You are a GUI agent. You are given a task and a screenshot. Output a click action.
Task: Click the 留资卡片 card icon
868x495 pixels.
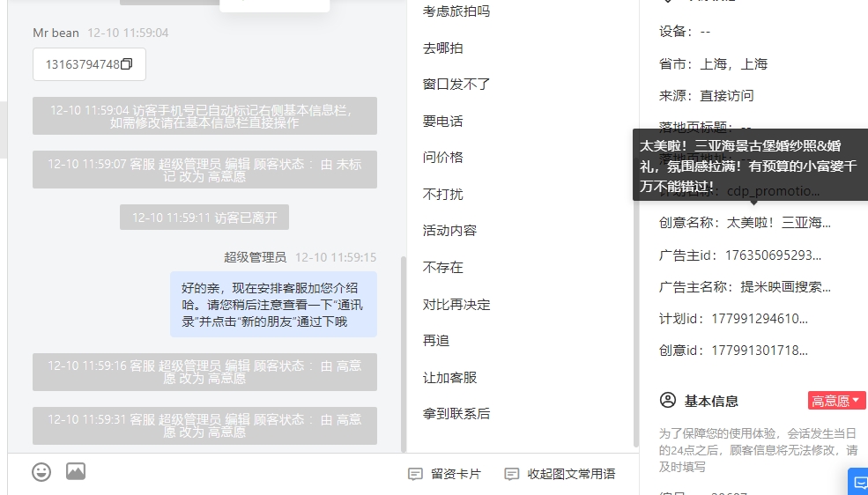pyautogui.click(x=415, y=474)
